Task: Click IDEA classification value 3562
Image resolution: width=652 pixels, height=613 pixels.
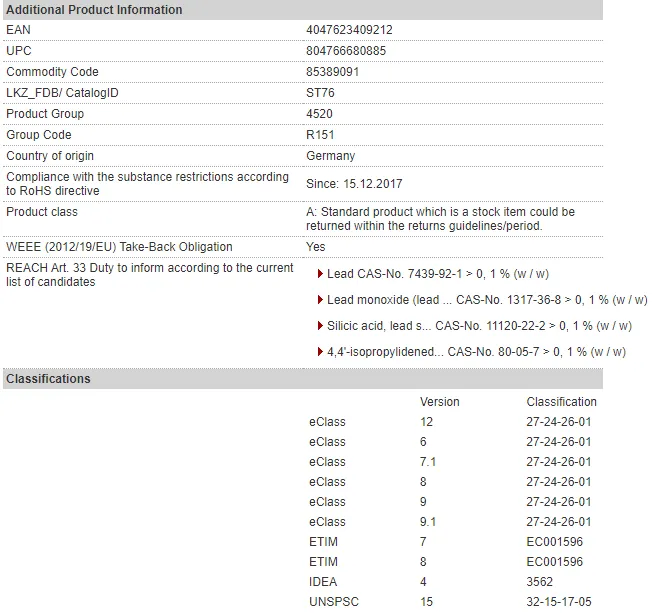Action: [540, 581]
